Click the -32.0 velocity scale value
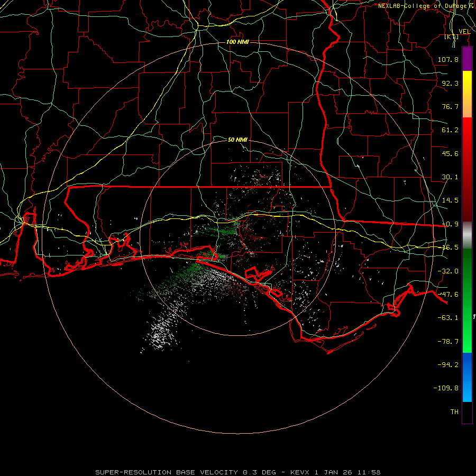The height and width of the screenshot is (476, 476). click(448, 271)
